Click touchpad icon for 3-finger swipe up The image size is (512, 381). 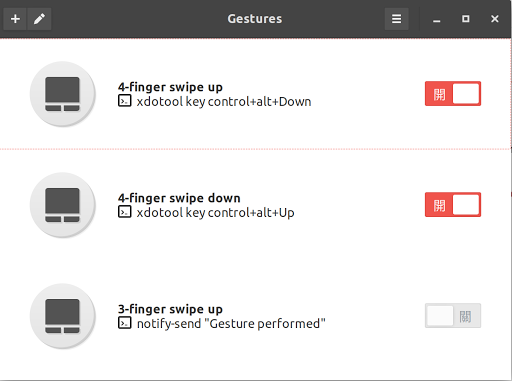tap(63, 316)
